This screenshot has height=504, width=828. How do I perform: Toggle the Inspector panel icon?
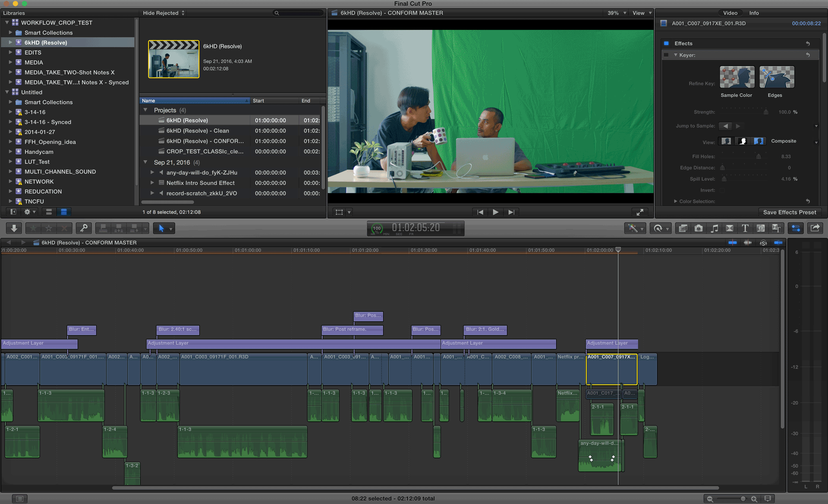pos(796,228)
